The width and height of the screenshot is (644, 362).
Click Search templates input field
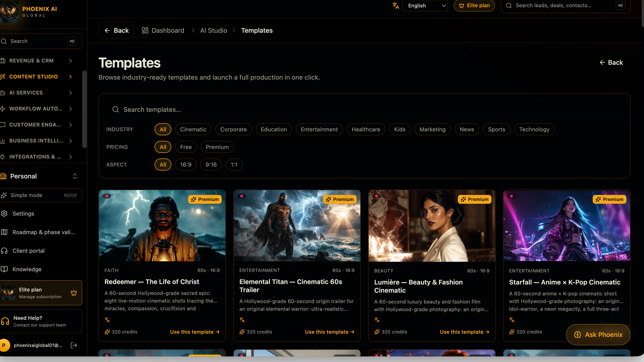364,110
